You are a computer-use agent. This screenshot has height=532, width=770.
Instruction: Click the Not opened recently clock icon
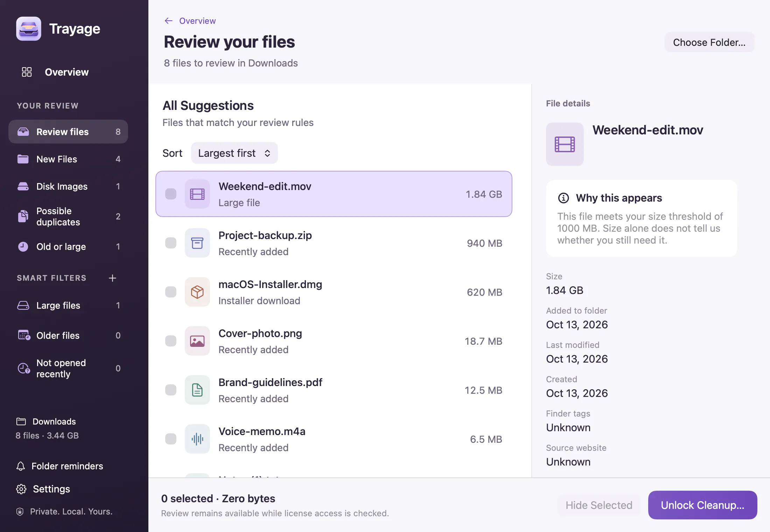coord(24,368)
